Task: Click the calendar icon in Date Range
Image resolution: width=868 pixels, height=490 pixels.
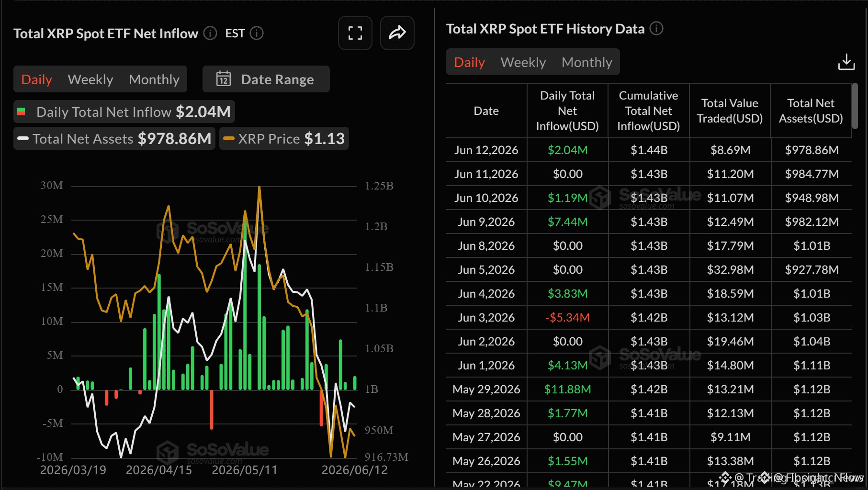Action: (x=224, y=79)
